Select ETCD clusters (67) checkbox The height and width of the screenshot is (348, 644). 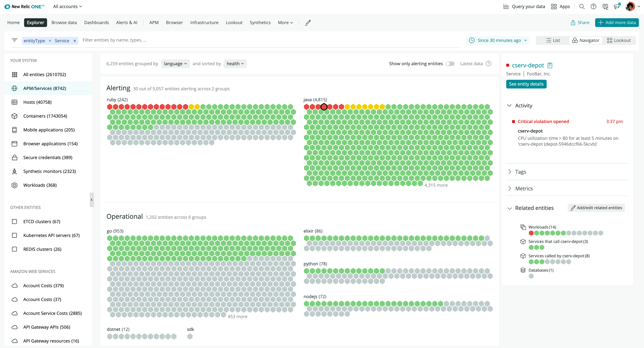(15, 221)
